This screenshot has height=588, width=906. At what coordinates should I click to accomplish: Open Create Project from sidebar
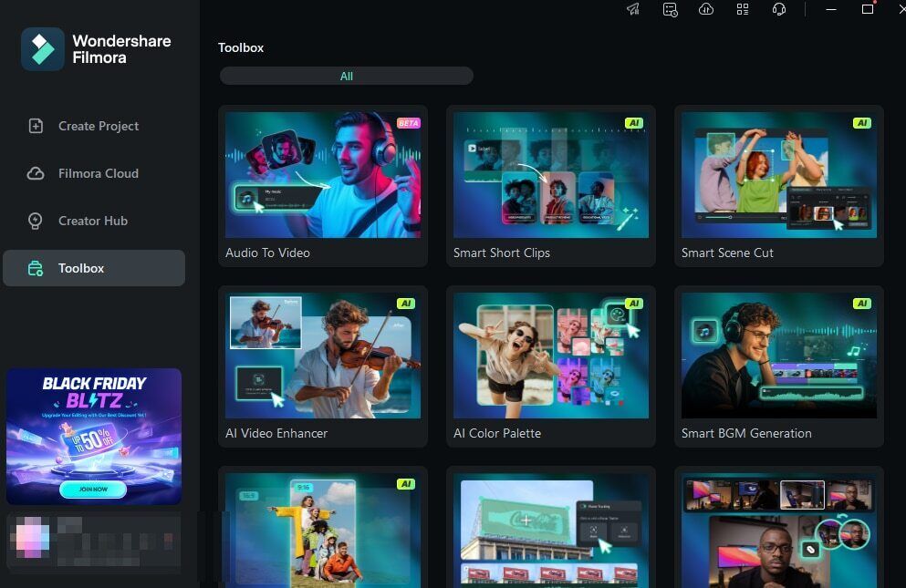[94, 126]
